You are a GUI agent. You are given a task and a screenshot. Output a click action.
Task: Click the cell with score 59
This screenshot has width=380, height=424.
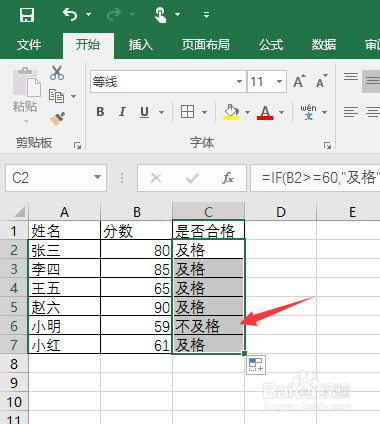click(x=136, y=326)
